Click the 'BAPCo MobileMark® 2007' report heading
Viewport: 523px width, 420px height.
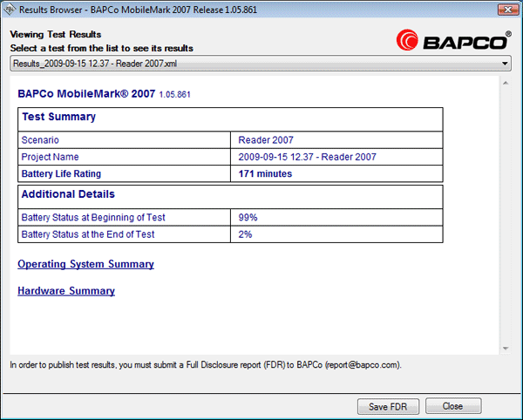[x=86, y=93]
